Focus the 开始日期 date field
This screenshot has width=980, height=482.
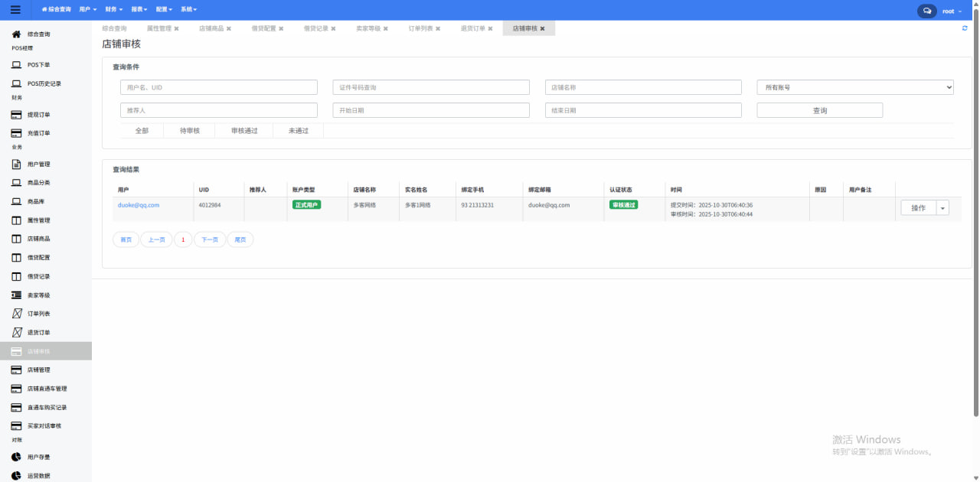[x=431, y=110]
